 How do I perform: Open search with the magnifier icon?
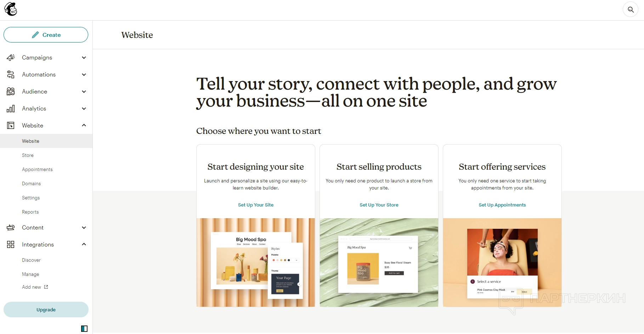coord(631,10)
